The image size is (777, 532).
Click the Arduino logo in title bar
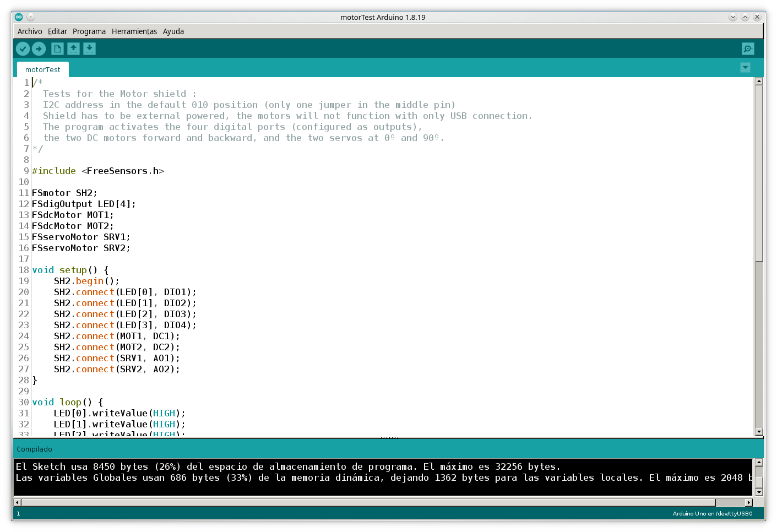click(19, 17)
